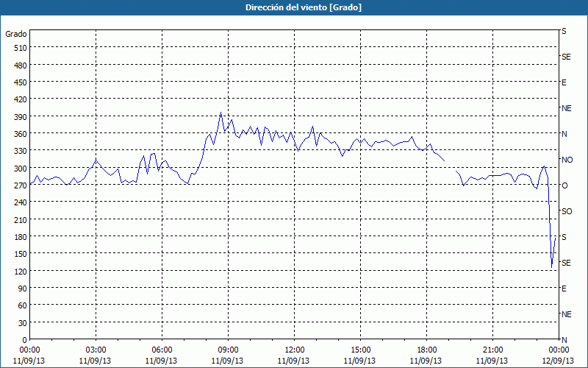
Task: Select the 300 degree axis label
Action: pyautogui.click(x=21, y=169)
